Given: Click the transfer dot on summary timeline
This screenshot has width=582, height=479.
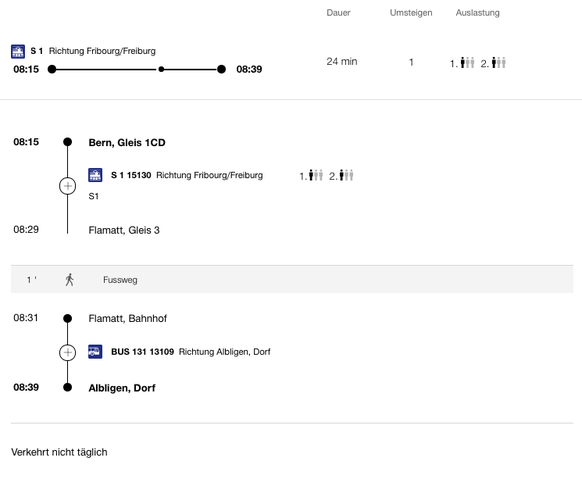Looking at the screenshot, I should (x=161, y=69).
